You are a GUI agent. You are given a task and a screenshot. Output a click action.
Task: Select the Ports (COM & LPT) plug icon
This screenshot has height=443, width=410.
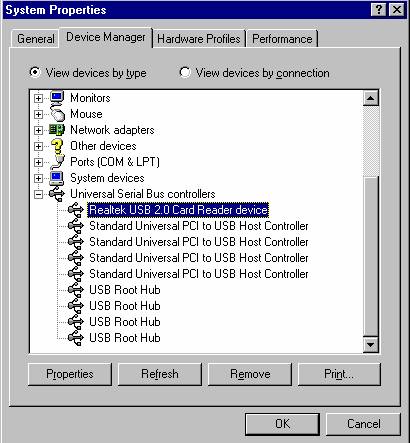(57, 162)
